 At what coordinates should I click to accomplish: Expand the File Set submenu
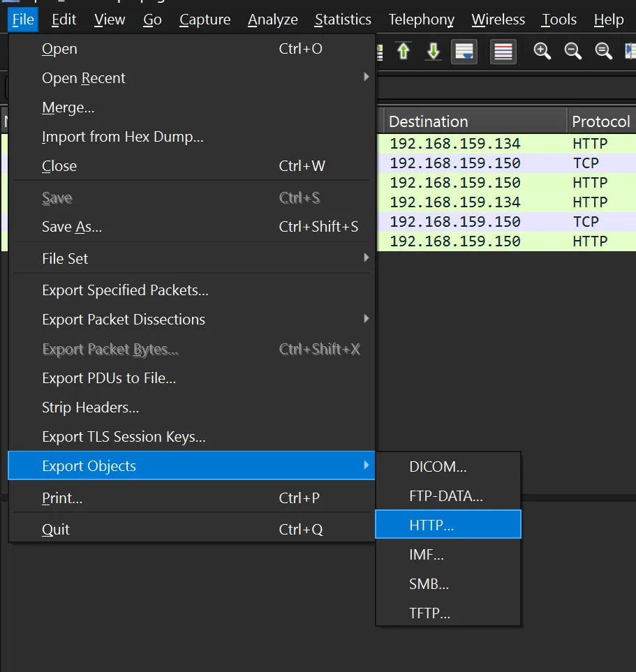(x=191, y=258)
